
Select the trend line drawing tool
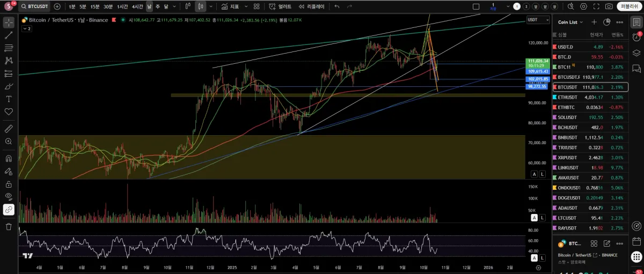click(x=9, y=35)
